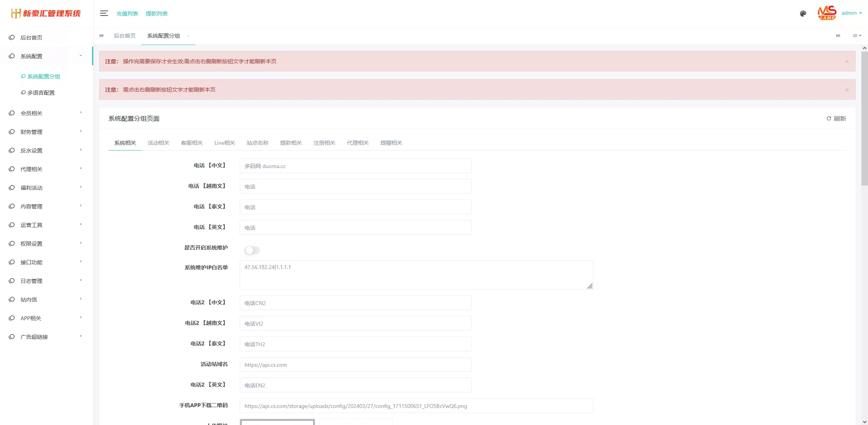
Task: Click the 活动站域名 input field
Action: [355, 365]
